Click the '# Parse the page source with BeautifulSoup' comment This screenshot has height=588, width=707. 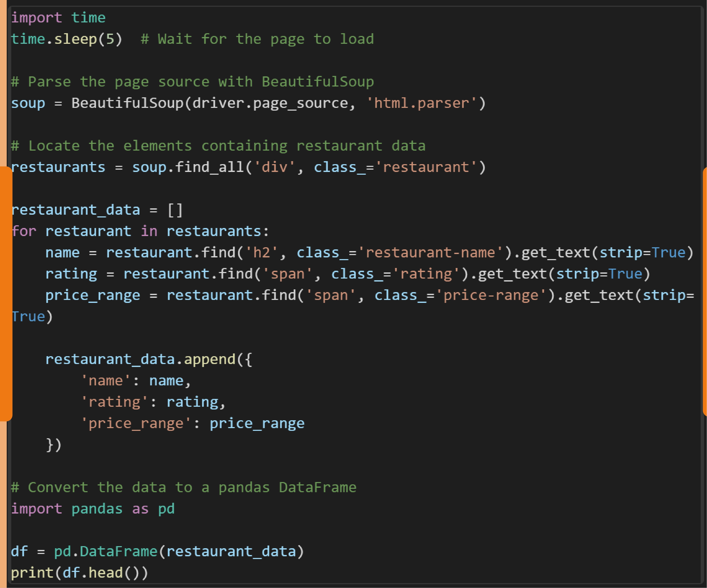click(192, 82)
